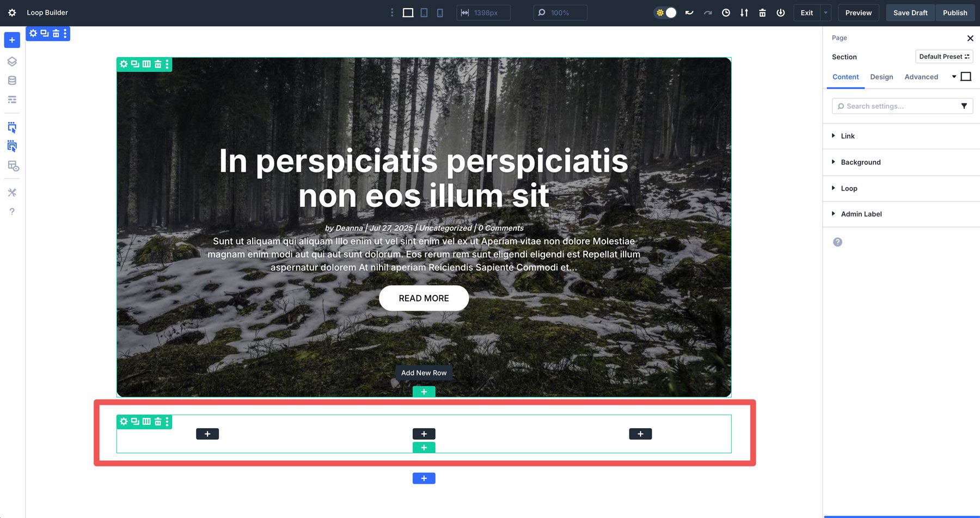980x518 pixels.
Task: Expand the Loop settings group
Action: click(x=849, y=188)
